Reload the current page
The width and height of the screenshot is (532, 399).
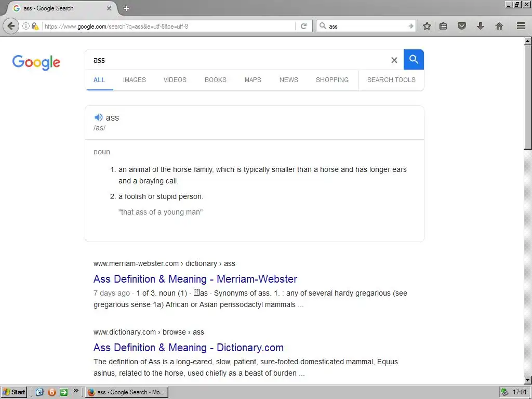coord(303,26)
